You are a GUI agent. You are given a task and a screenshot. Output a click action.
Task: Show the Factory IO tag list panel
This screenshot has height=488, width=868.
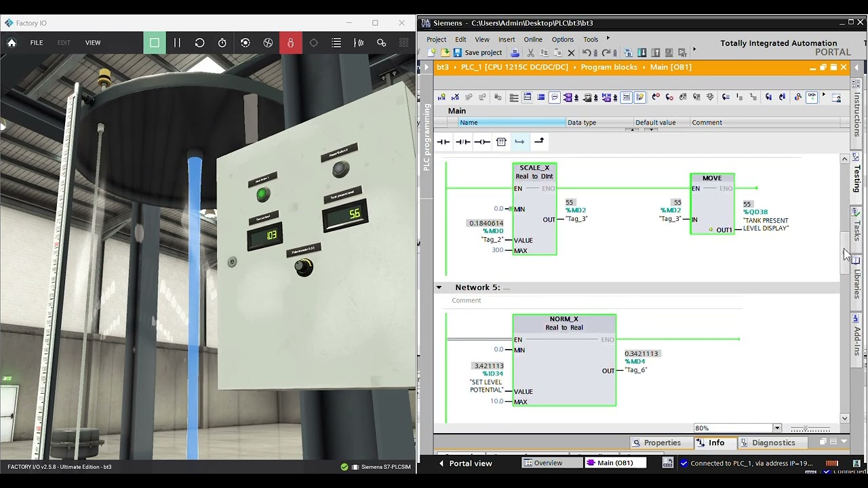(336, 43)
